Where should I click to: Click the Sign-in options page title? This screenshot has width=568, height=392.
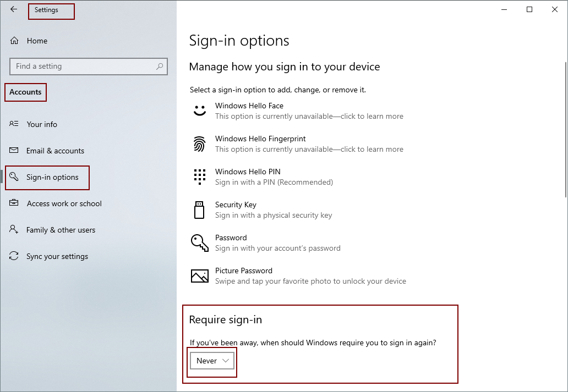(239, 41)
